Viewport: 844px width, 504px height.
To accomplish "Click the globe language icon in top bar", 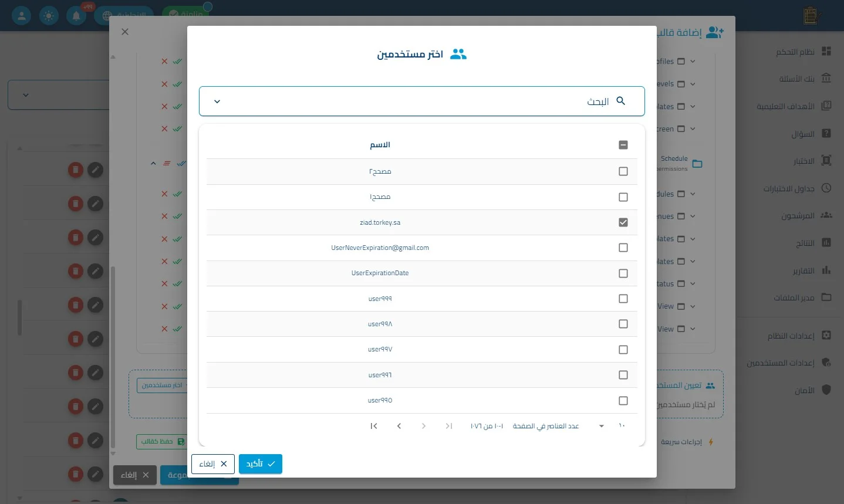I will coord(107,16).
